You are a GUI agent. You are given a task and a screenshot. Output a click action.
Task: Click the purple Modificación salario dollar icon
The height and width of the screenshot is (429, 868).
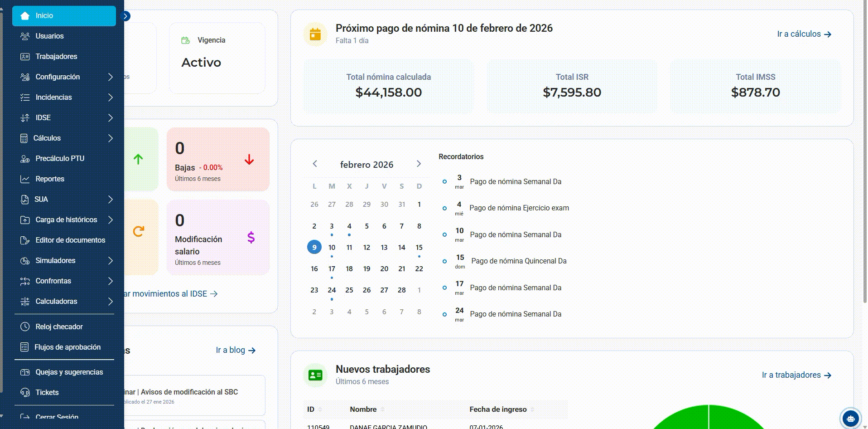pyautogui.click(x=251, y=237)
